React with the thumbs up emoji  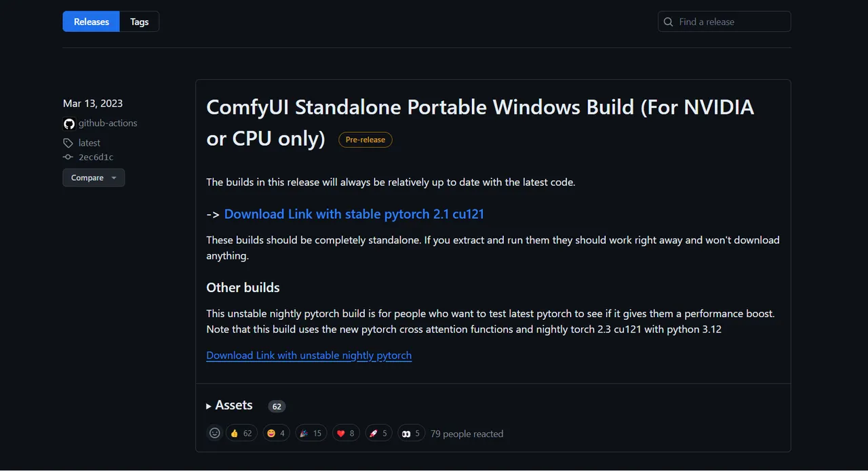[x=241, y=433]
